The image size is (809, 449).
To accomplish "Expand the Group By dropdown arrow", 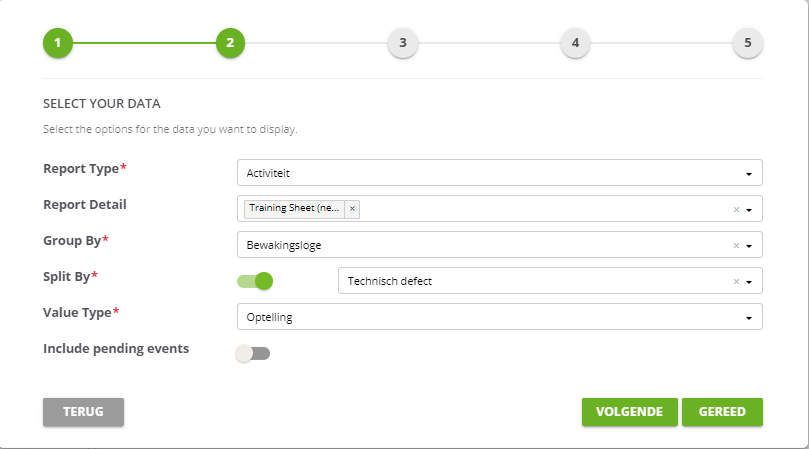I will coord(749,246).
